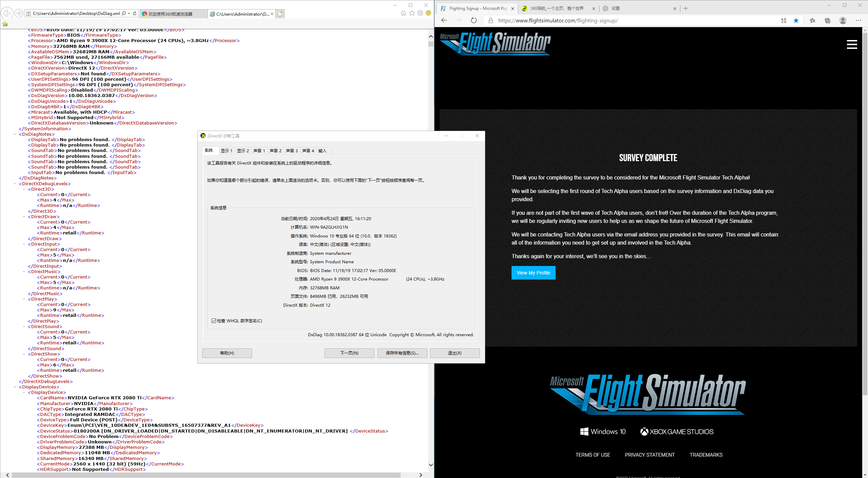Switch to the 显示 1 tab
The image size is (868, 478).
click(x=227, y=151)
